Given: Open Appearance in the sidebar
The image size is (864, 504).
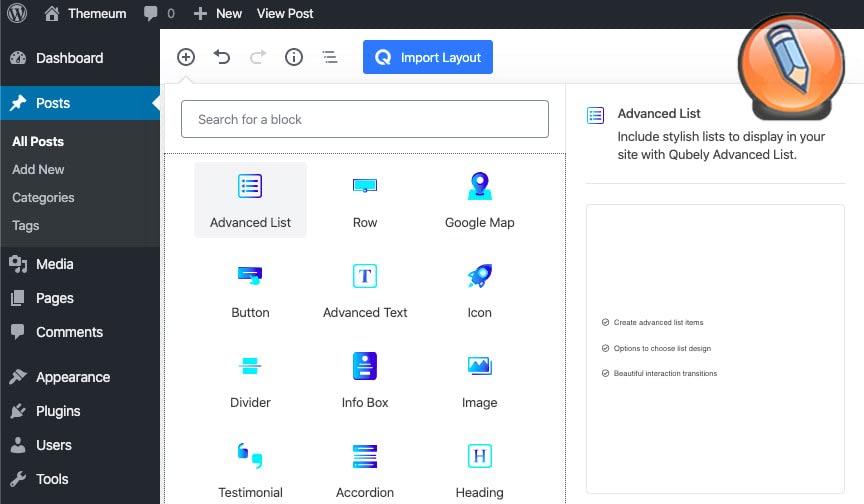Looking at the screenshot, I should click(80, 377).
